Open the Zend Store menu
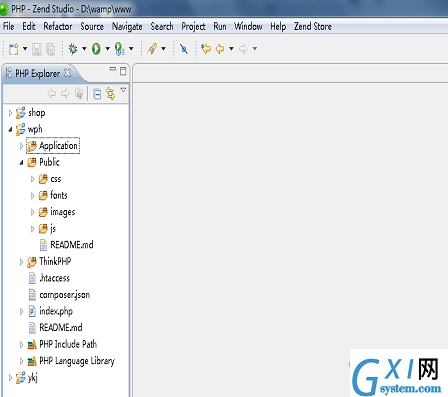The image size is (448, 397). (x=313, y=26)
